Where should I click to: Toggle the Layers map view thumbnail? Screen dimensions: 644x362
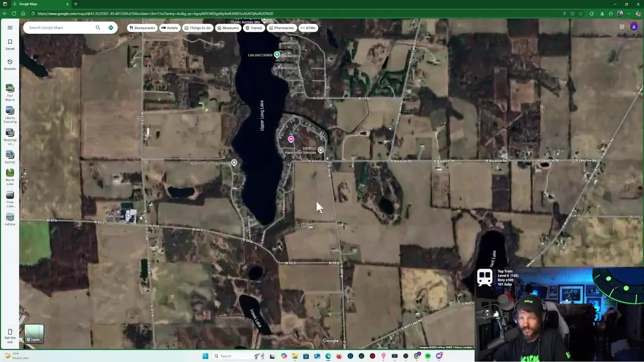tap(34, 334)
